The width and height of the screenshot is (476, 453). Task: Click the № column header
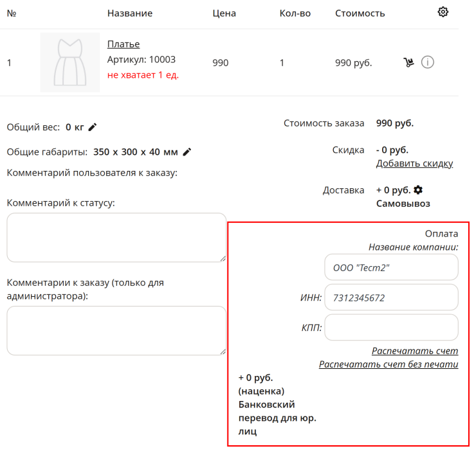click(12, 13)
